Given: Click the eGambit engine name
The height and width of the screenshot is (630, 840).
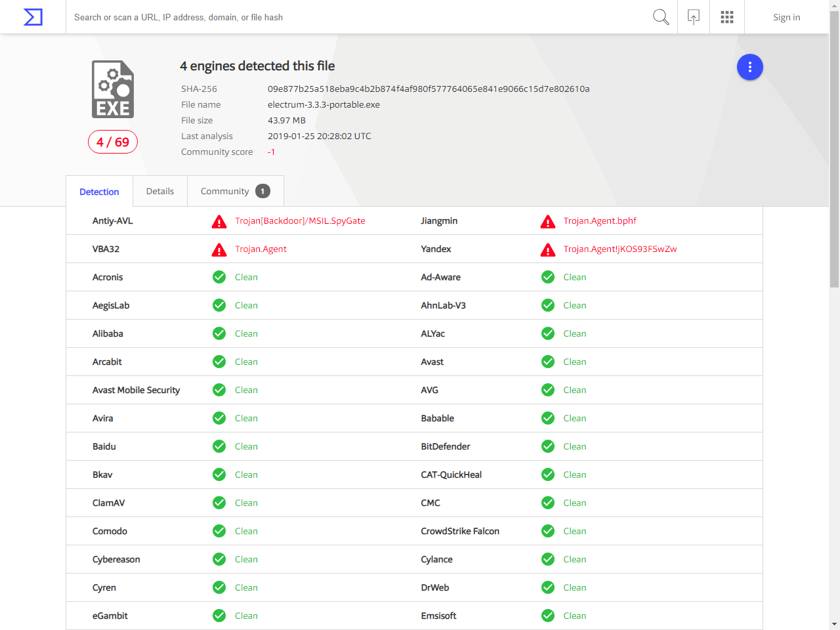Looking at the screenshot, I should [x=110, y=616].
